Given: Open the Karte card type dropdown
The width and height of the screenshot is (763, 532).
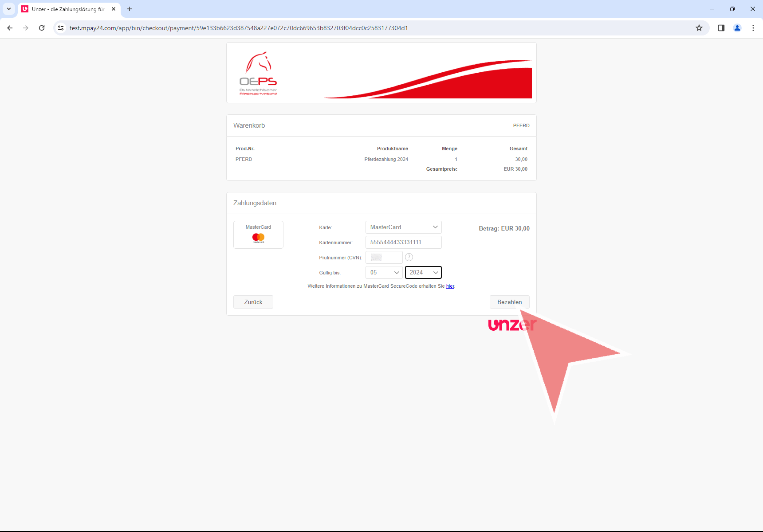Looking at the screenshot, I should (403, 227).
